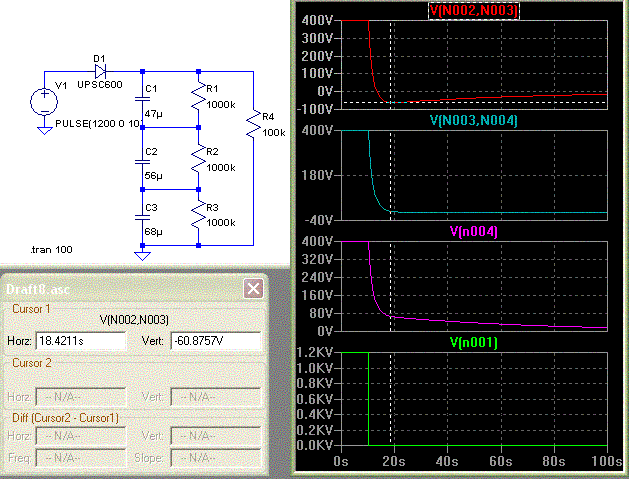The height and width of the screenshot is (479, 629).
Task: Click the ground symbol below V1
Action: [x=44, y=129]
